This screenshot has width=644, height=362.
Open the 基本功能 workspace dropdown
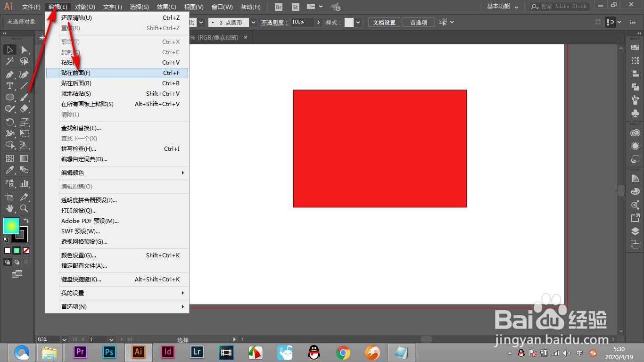(503, 7)
